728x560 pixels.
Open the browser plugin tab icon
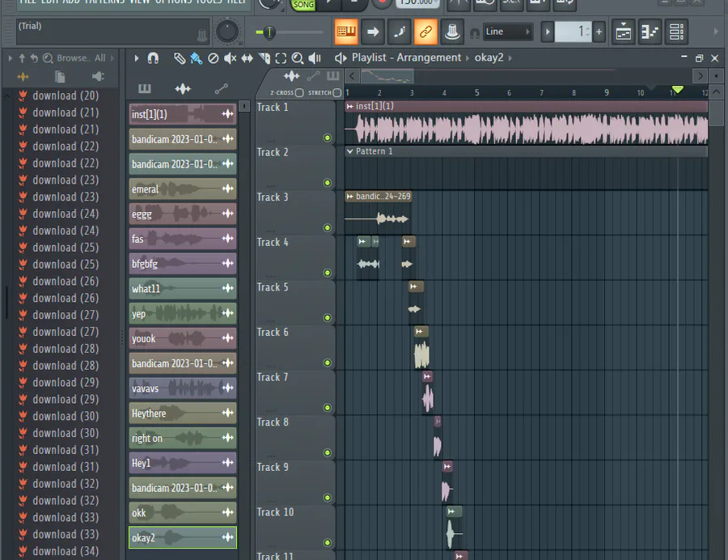pyautogui.click(x=23, y=76)
